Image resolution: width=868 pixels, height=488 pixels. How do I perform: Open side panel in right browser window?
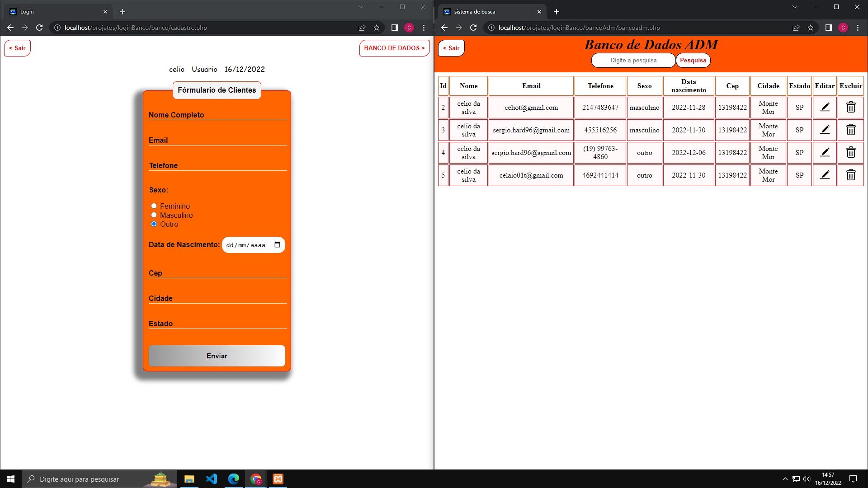[828, 28]
